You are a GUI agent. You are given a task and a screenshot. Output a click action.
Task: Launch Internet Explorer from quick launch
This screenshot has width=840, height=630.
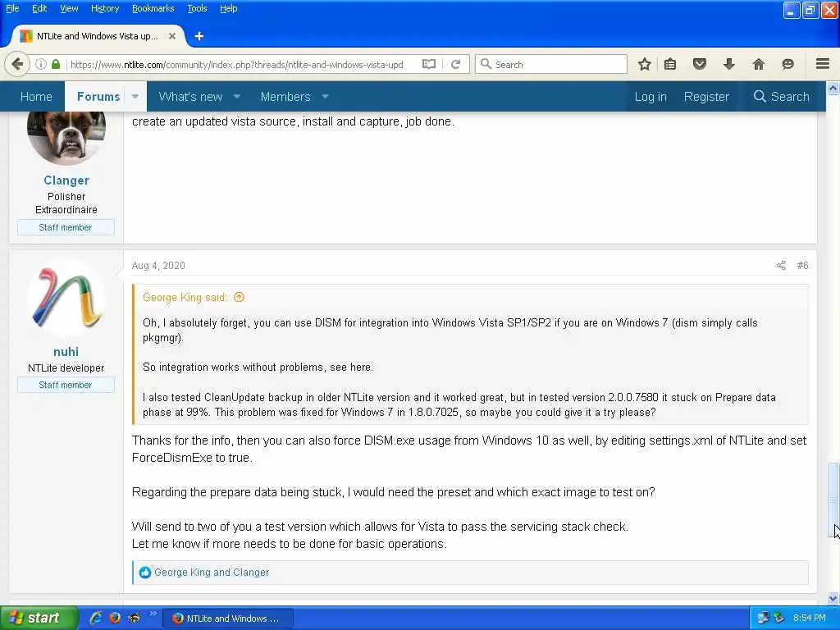tap(96, 618)
